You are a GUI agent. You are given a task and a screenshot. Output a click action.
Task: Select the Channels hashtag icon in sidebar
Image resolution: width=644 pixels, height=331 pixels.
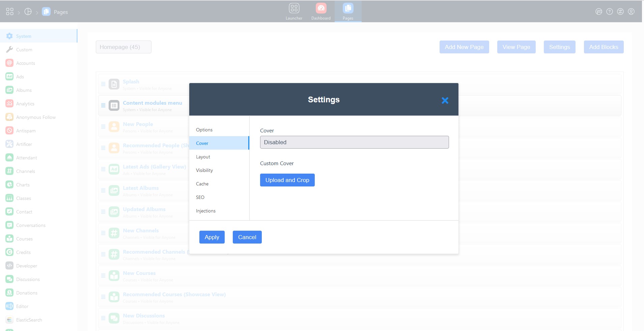[x=9, y=171]
